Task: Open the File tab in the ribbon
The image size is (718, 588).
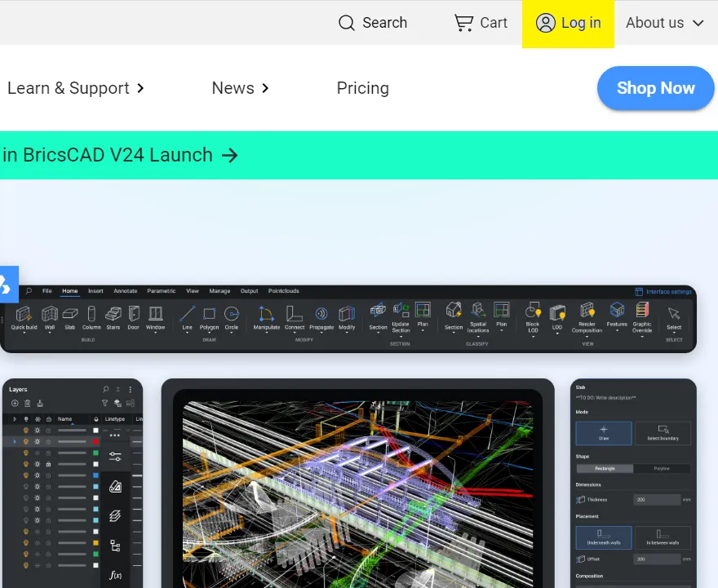Action: click(47, 291)
